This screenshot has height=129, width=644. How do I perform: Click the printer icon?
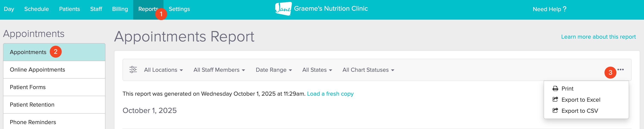coord(555,88)
